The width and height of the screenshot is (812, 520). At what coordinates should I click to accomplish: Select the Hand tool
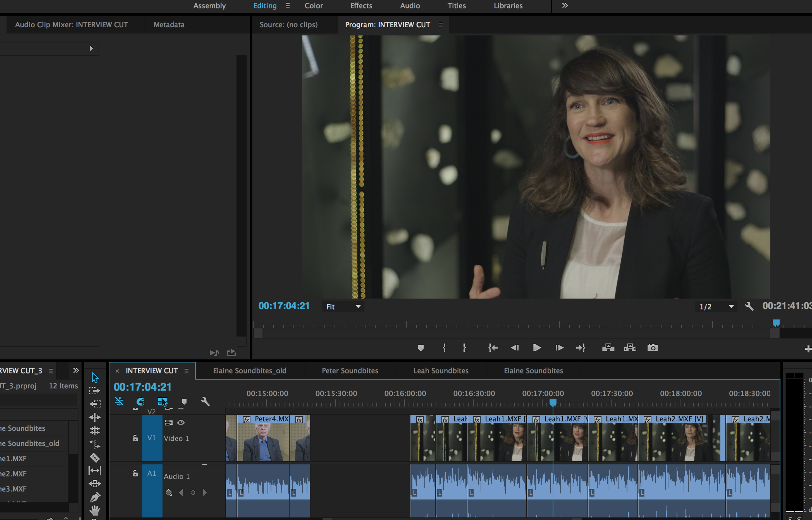pos(95,510)
